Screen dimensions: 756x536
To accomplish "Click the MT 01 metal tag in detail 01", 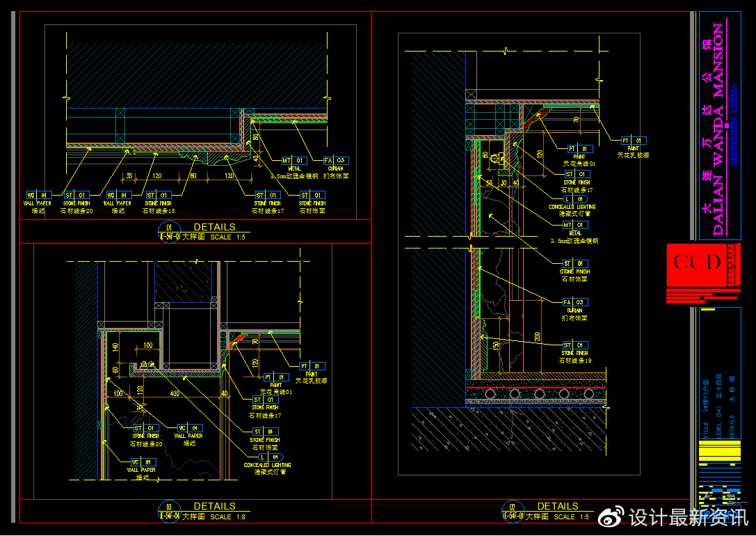I will (294, 161).
